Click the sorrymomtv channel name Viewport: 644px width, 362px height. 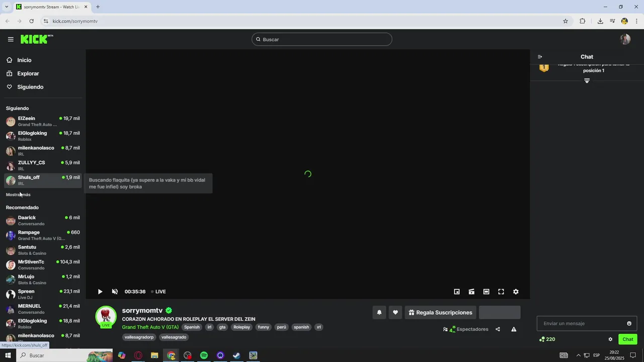[142, 310]
